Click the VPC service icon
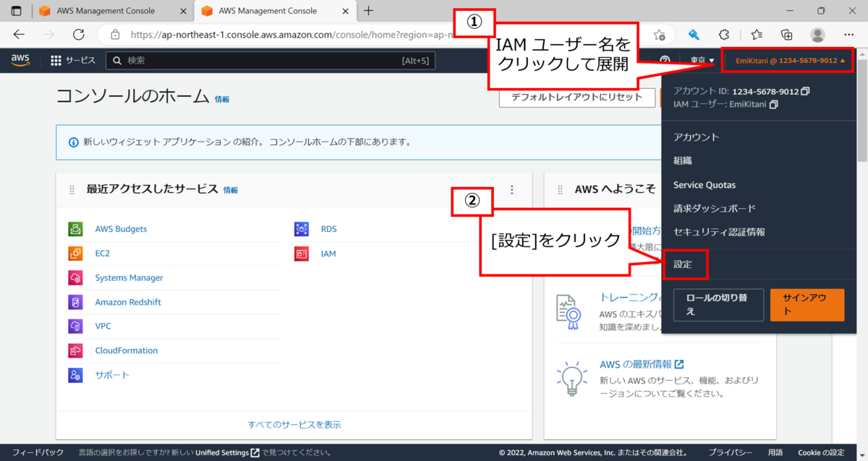 pos(75,326)
